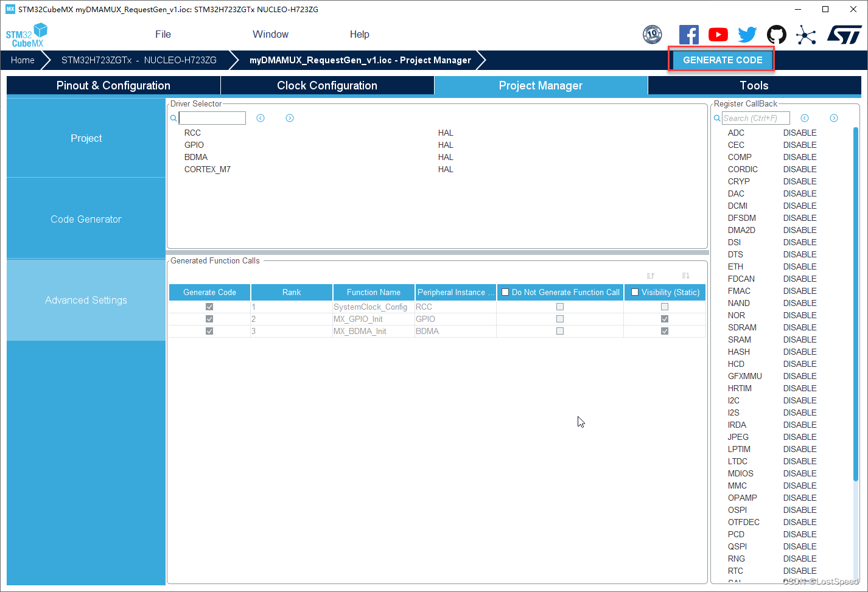The image size is (868, 592).
Task: Check the Visibility (Static) header checkbox
Action: pos(635,292)
